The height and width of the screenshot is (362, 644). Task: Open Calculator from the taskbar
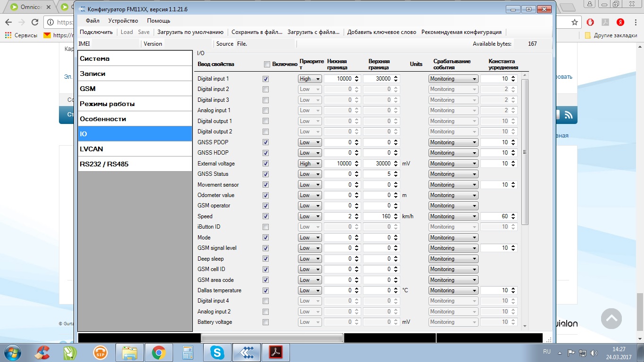pyautogui.click(x=188, y=352)
